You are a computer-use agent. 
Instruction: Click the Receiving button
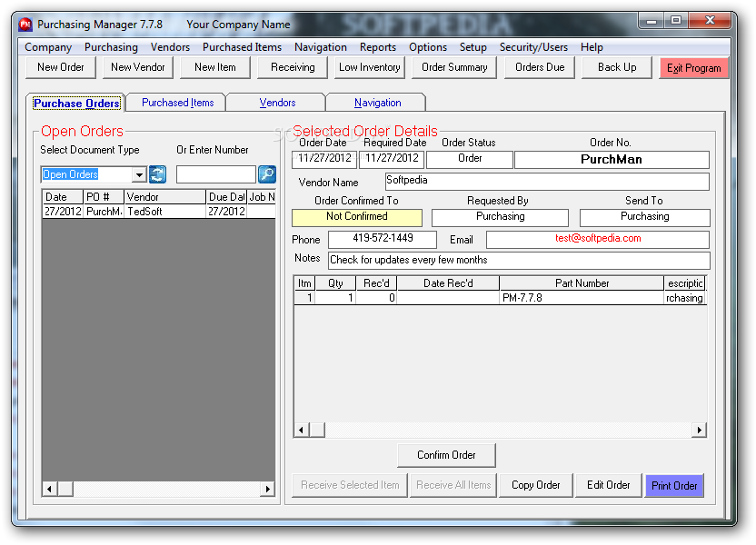[293, 67]
